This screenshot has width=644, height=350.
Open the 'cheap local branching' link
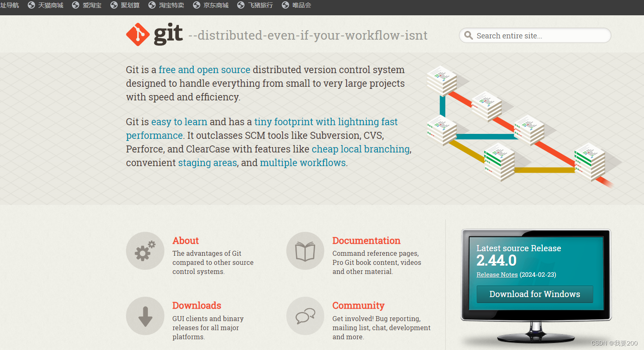361,149
